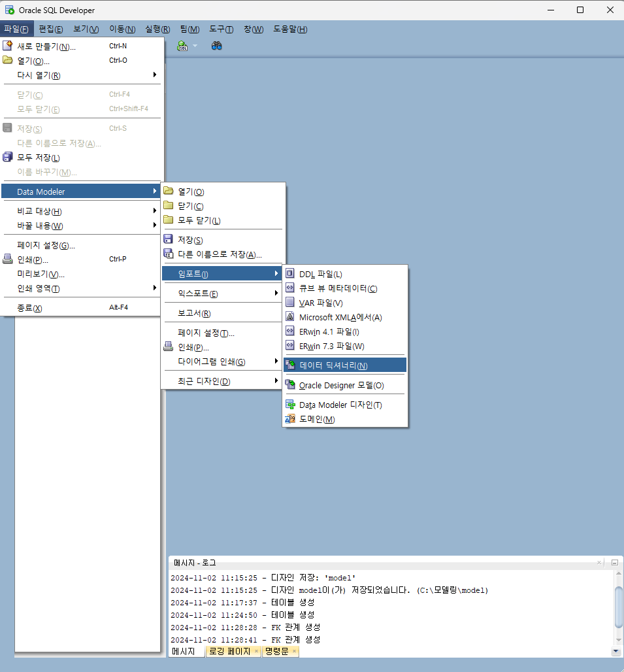Image resolution: width=624 pixels, height=672 pixels.
Task: Click the log panel vertical scrollbar thumb
Action: coord(618,607)
